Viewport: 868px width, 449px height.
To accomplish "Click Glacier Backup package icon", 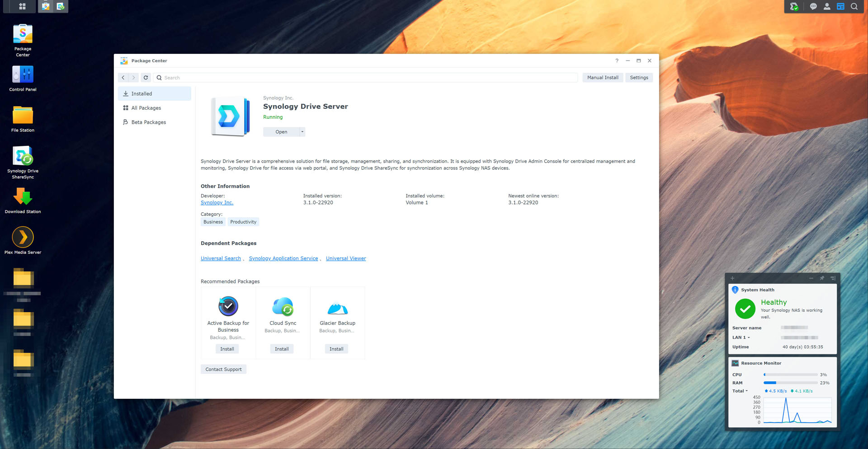I will [x=337, y=308].
